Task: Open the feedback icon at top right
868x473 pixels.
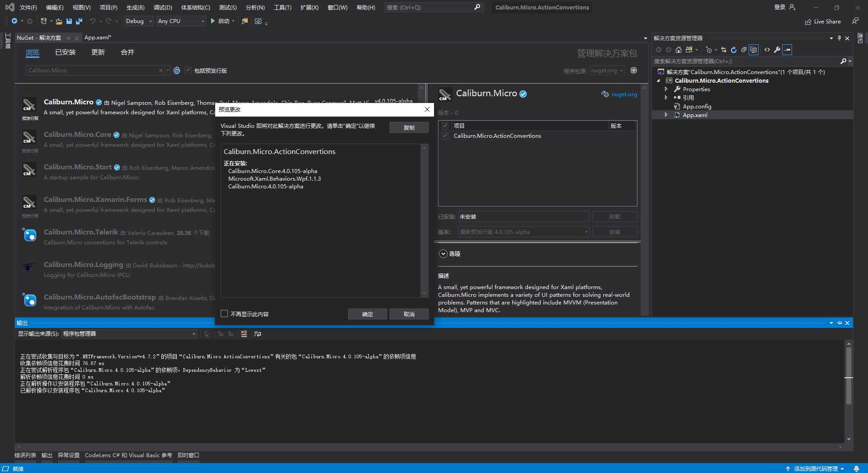Action: click(855, 21)
